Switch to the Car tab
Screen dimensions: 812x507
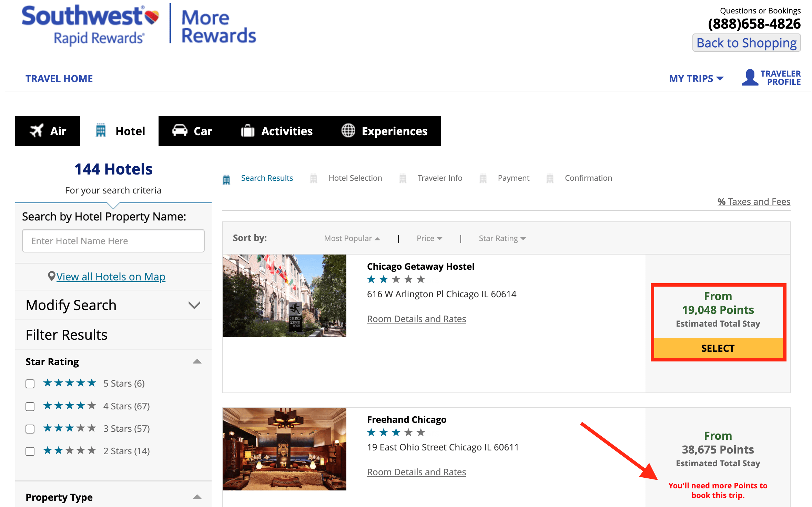[x=192, y=131]
